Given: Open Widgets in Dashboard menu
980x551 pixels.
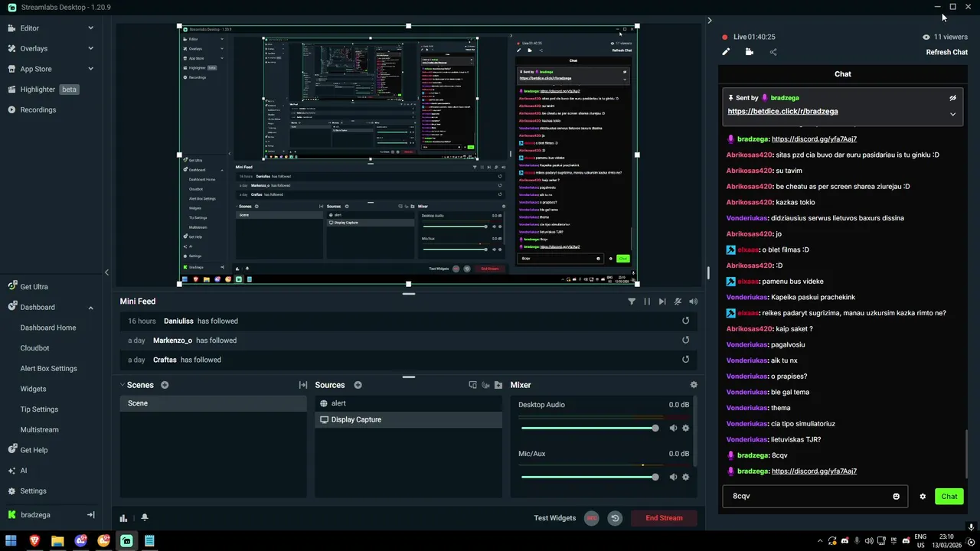Looking at the screenshot, I should click(x=33, y=389).
